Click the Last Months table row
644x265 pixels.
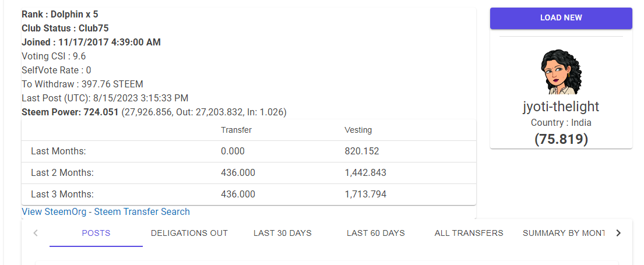point(249,151)
